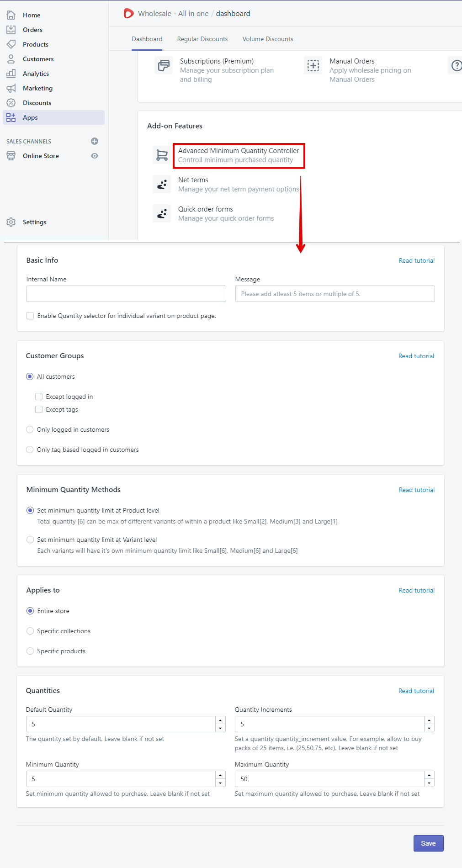Switch to the Volume Discounts tab
This screenshot has width=462, height=868.
268,39
